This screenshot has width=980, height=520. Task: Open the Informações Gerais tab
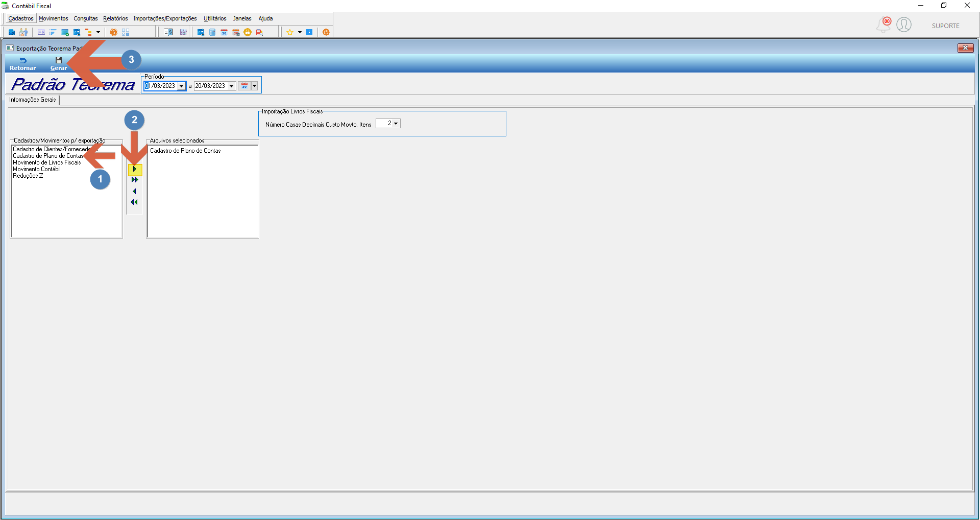click(33, 100)
